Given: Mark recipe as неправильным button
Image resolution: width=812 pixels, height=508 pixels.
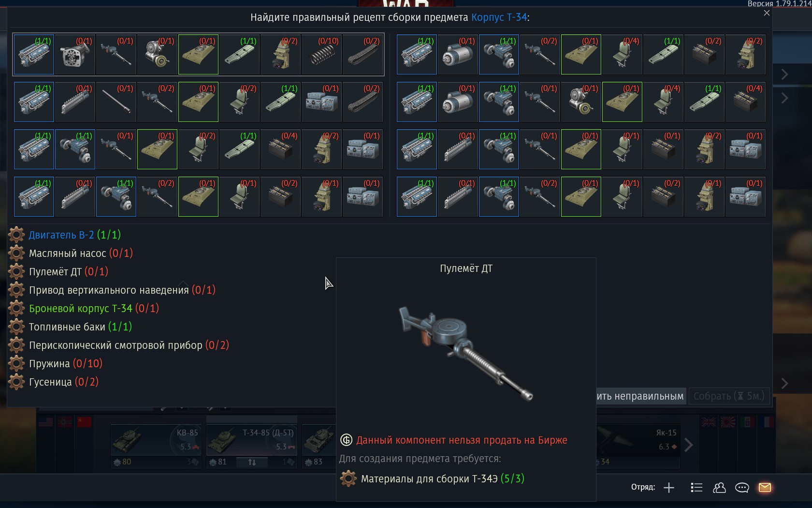Looking at the screenshot, I should [x=640, y=396].
